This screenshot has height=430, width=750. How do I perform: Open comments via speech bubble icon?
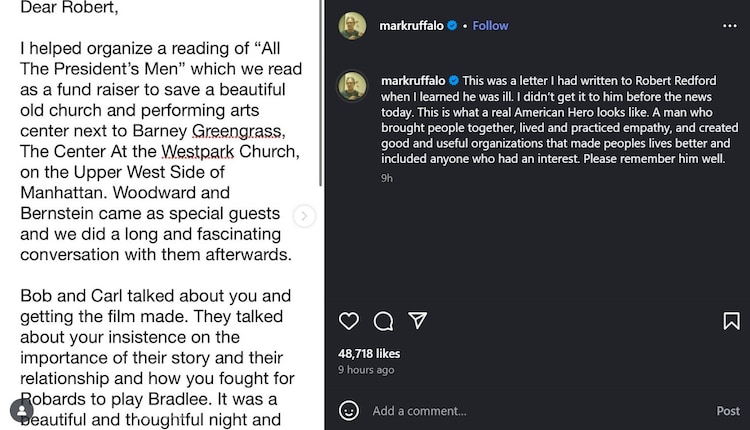(383, 321)
